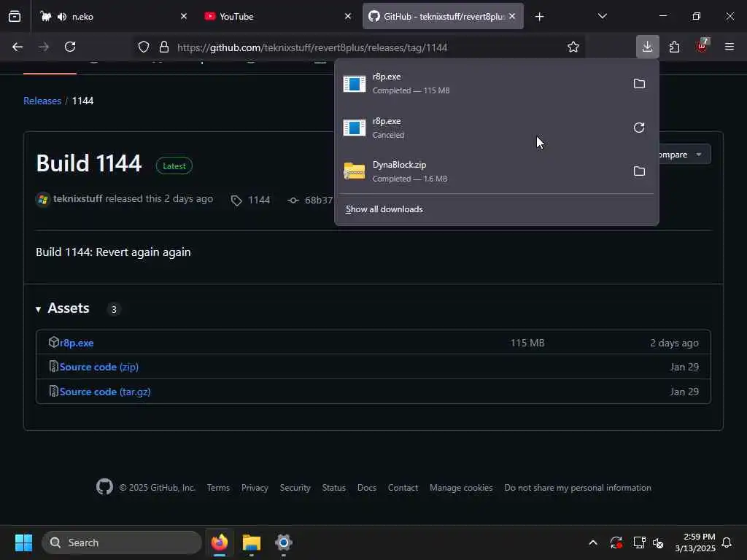Open Security footer link
This screenshot has width=747, height=560.
pos(295,488)
